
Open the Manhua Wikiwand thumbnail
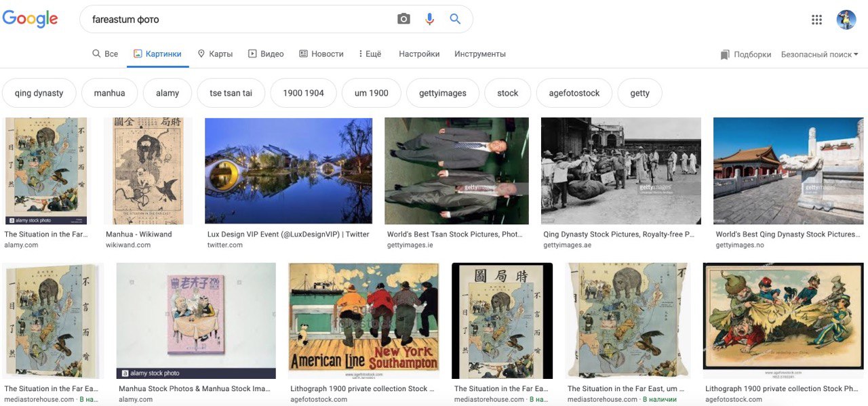148,171
